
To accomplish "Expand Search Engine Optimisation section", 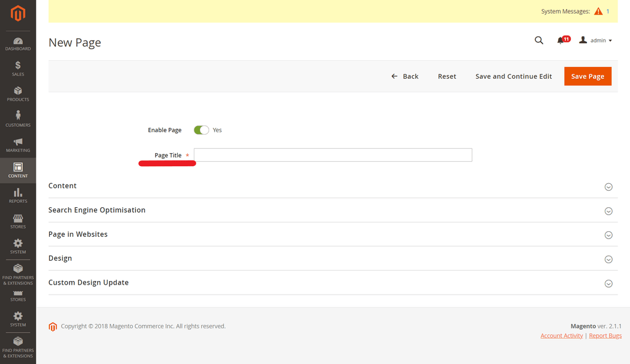I will pyautogui.click(x=333, y=210).
